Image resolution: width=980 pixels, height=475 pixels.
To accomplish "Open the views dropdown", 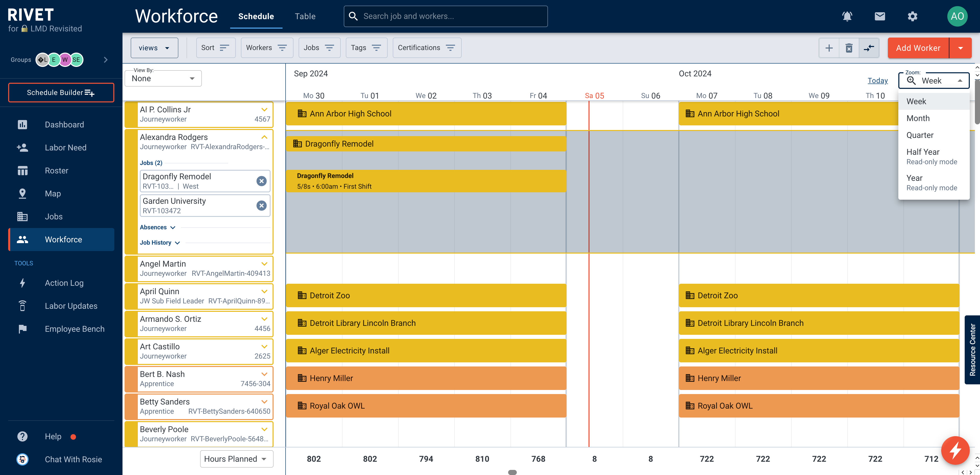I will click(x=154, y=48).
